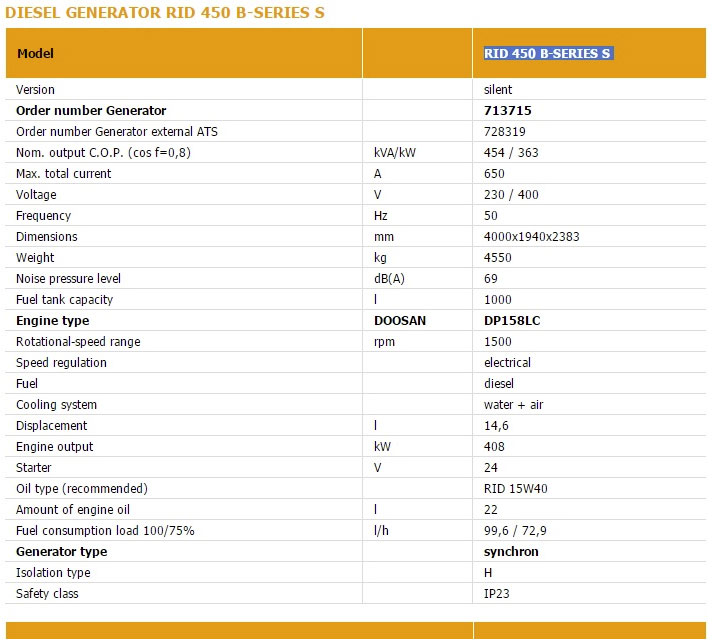
Task: Click 'Engine output' label
Action: click(55, 446)
